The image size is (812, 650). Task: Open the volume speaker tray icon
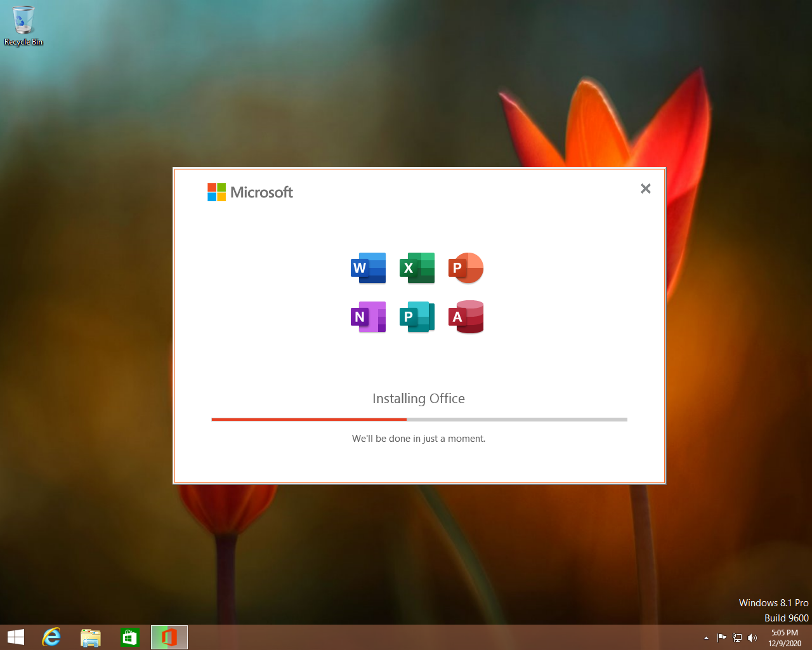(752, 638)
